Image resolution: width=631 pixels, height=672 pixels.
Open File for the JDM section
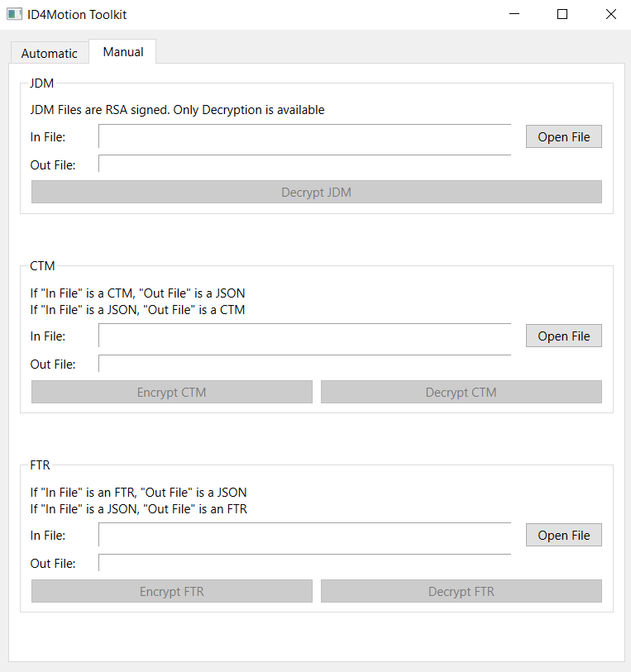(564, 136)
